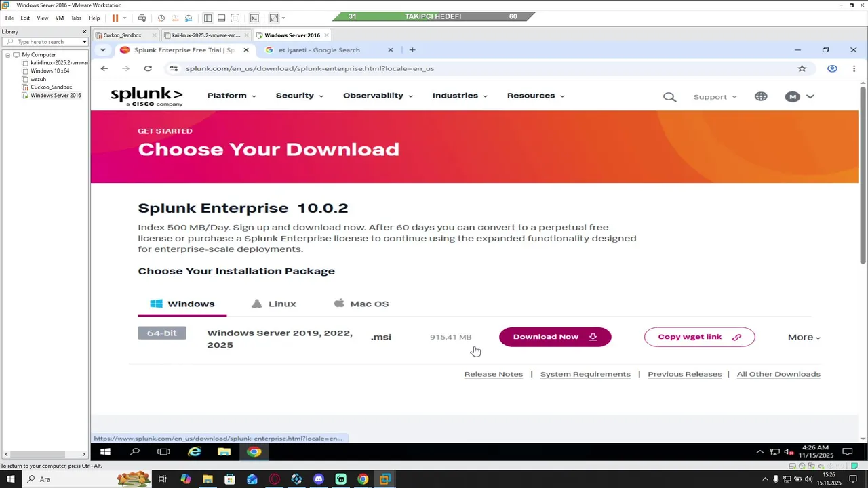Viewport: 868px width, 488px height.
Task: Open the VM menu in VMware
Action: coord(60,18)
